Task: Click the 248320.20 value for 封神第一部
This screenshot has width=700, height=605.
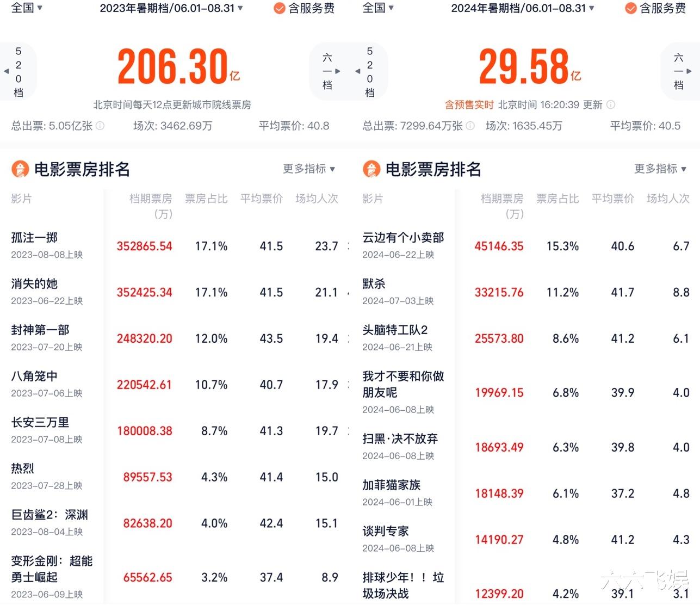Action: pos(144,338)
